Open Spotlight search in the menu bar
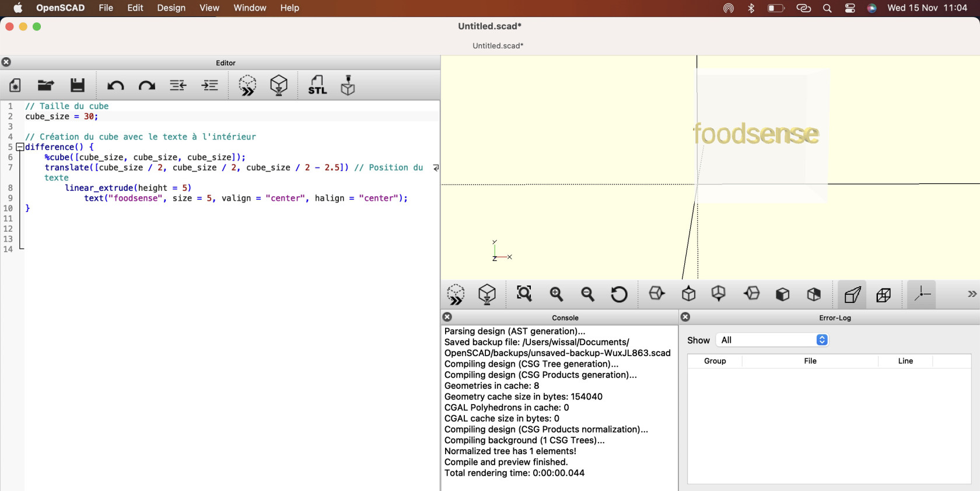 827,8
